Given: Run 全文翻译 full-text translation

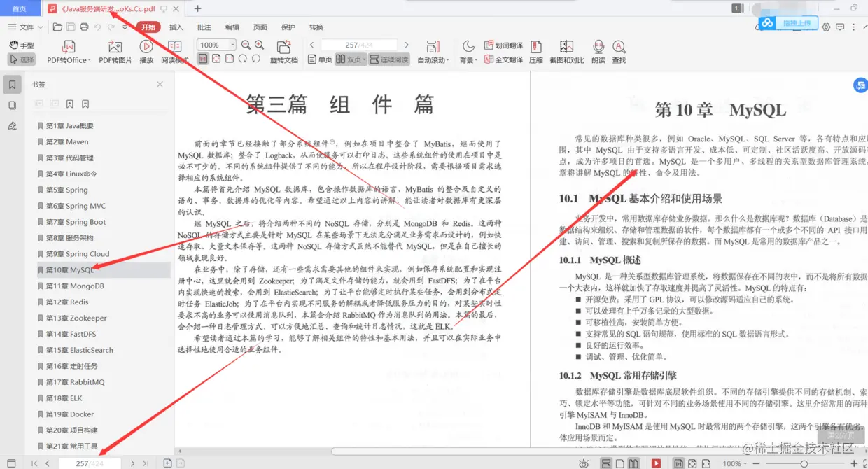Looking at the screenshot, I should pyautogui.click(x=504, y=59).
